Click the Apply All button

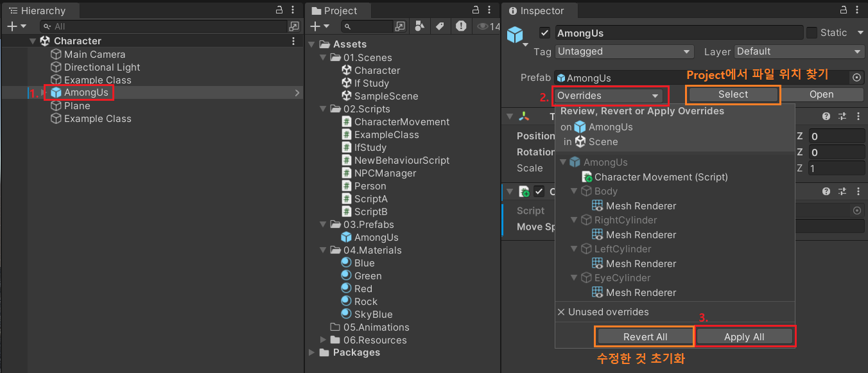[x=744, y=337]
